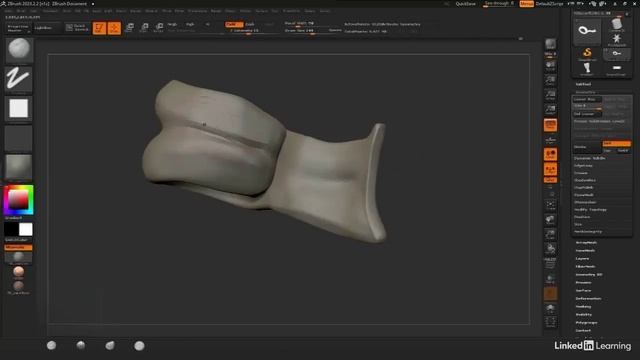
Task: Click DefaultZScript in title bar
Action: point(549,4)
